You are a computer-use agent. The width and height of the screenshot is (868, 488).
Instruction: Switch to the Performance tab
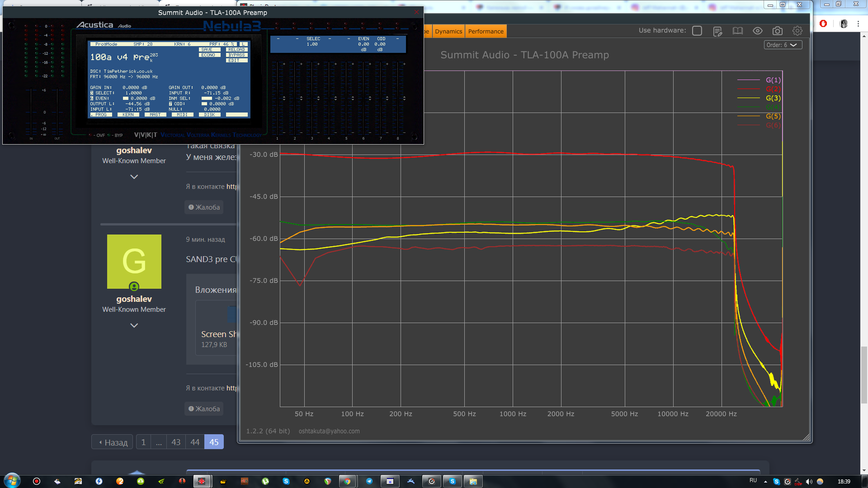[x=486, y=31]
